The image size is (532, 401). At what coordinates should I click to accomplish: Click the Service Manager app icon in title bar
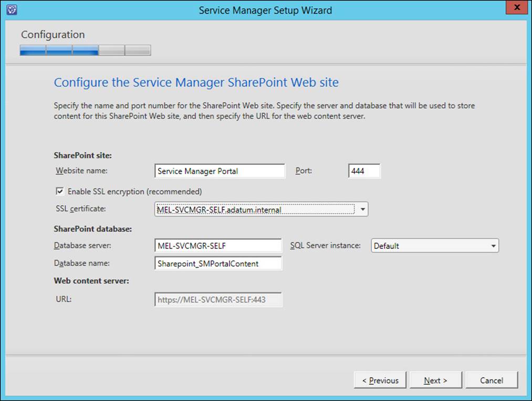coord(12,10)
